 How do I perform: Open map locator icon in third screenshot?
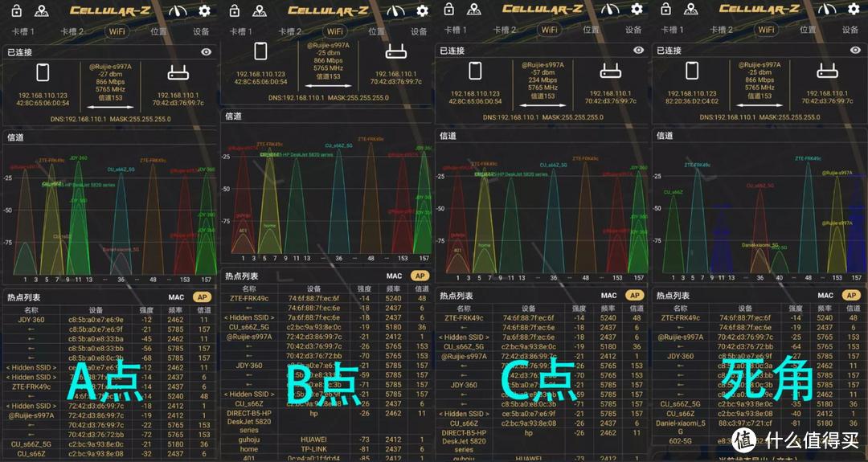point(474,9)
